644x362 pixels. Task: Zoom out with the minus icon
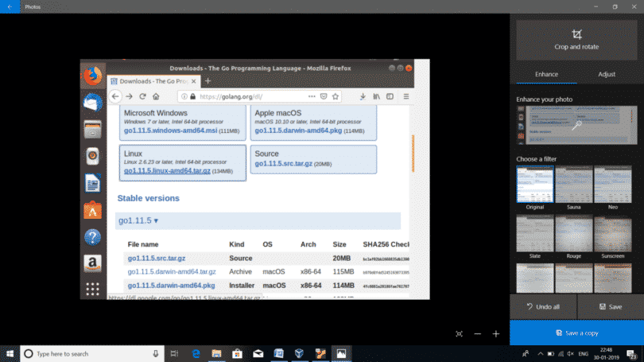tap(477, 333)
